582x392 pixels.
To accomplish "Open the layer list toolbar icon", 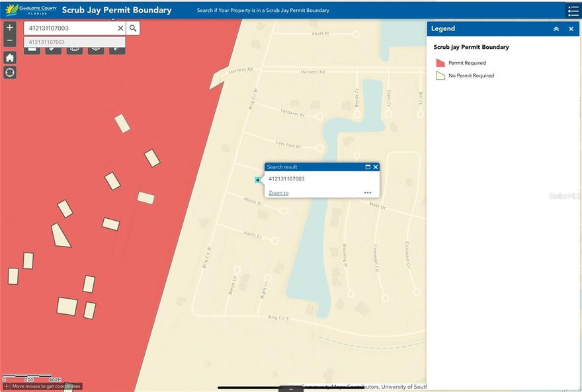I will click(32, 48).
